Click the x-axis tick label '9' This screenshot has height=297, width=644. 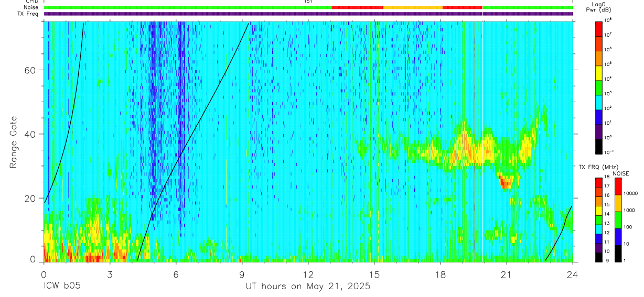(x=242, y=274)
